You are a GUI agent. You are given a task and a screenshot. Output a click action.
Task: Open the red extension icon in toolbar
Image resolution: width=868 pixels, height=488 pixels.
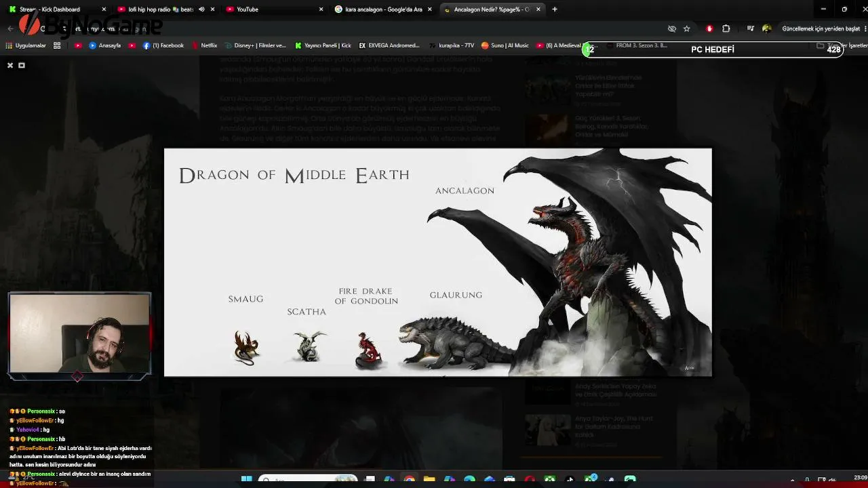pos(709,28)
